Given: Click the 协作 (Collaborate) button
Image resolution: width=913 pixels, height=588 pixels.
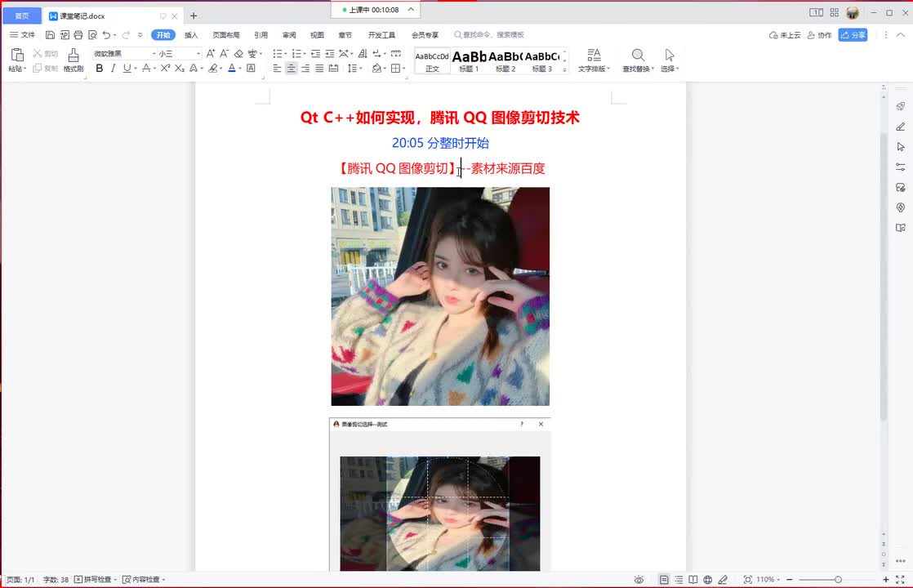Looking at the screenshot, I should 819,35.
